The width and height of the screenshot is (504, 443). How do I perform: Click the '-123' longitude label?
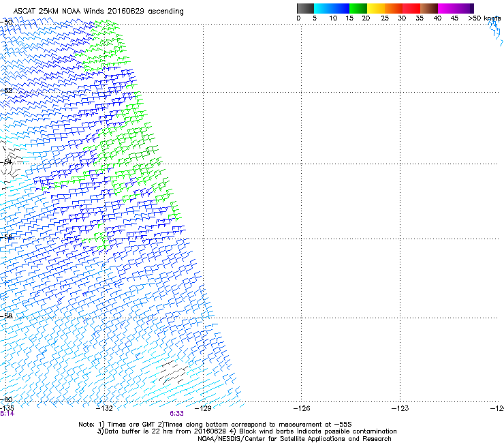pyautogui.click(x=400, y=408)
